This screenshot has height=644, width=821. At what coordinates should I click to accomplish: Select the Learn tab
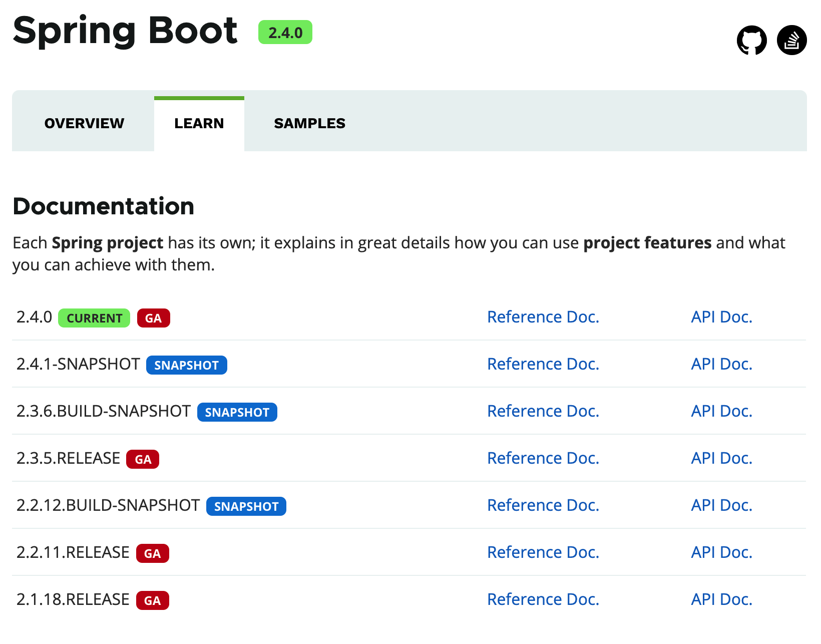coord(199,123)
